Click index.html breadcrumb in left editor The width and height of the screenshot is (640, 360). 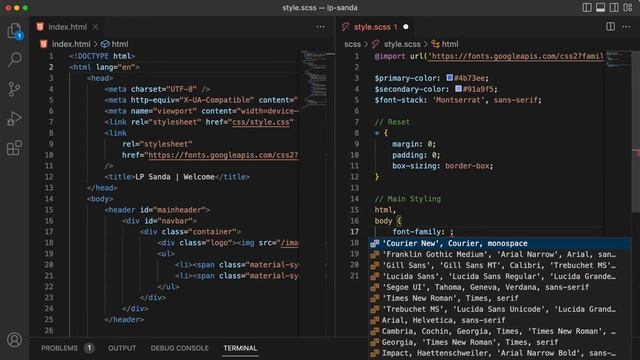tap(71, 44)
